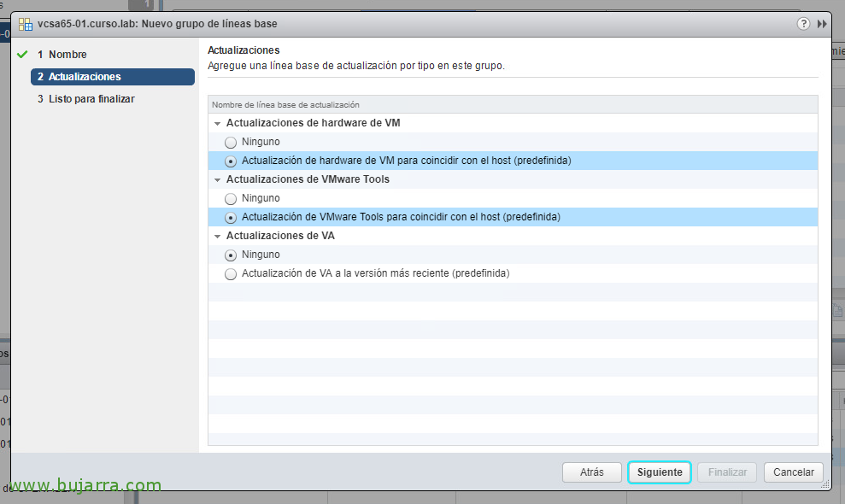Open step 2 Actualizaciones
The height and width of the screenshot is (504, 845).
pyautogui.click(x=113, y=77)
